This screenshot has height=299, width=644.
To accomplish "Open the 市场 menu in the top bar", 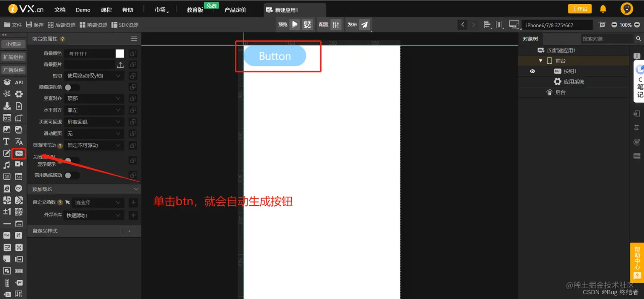I will (160, 9).
